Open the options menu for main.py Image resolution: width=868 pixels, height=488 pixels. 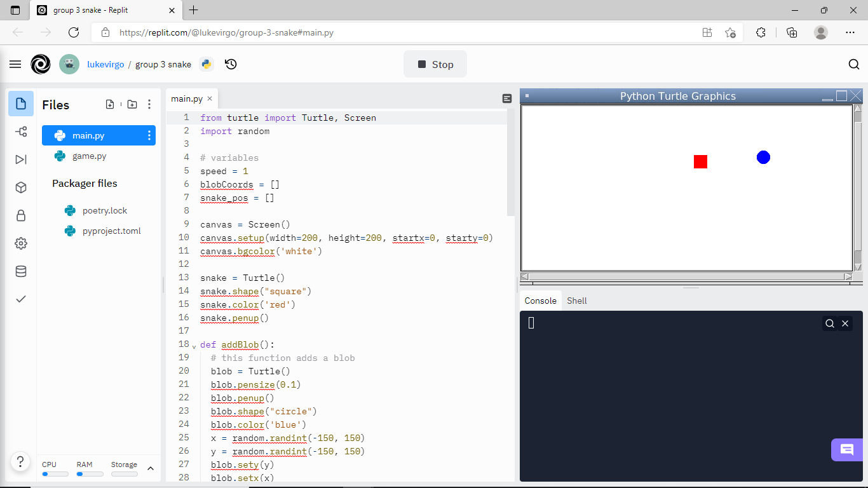[148, 135]
